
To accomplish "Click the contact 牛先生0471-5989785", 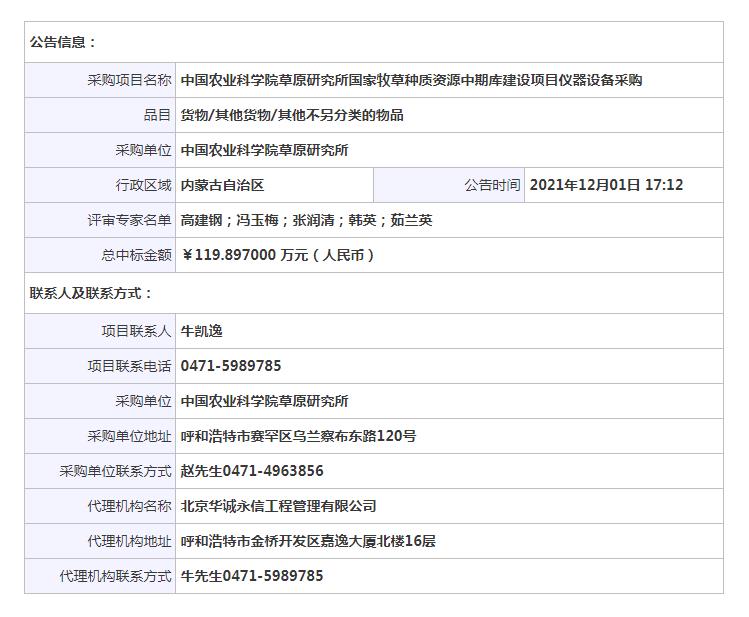I will tap(252, 576).
